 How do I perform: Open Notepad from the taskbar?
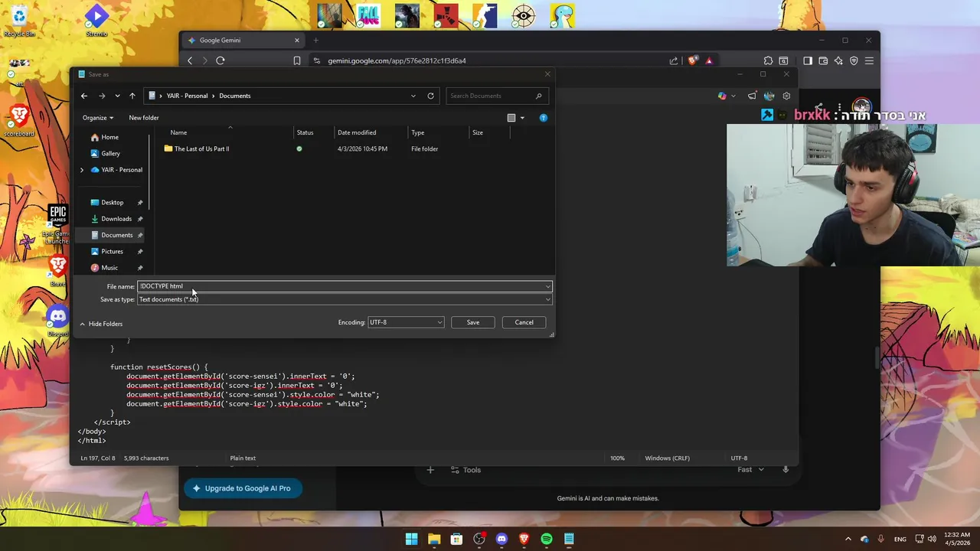pyautogui.click(x=569, y=539)
